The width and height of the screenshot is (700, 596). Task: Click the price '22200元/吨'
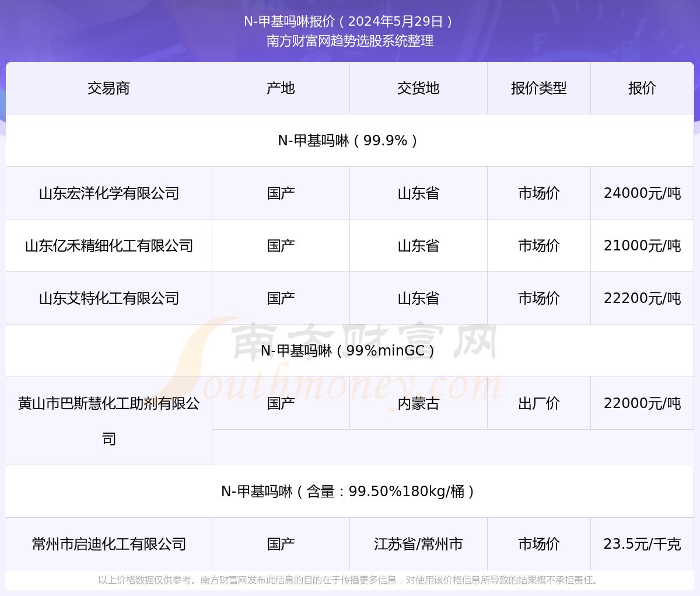pos(642,298)
